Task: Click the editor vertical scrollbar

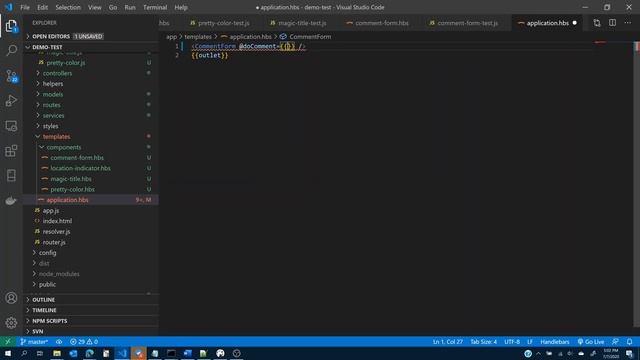Action: coord(637,184)
